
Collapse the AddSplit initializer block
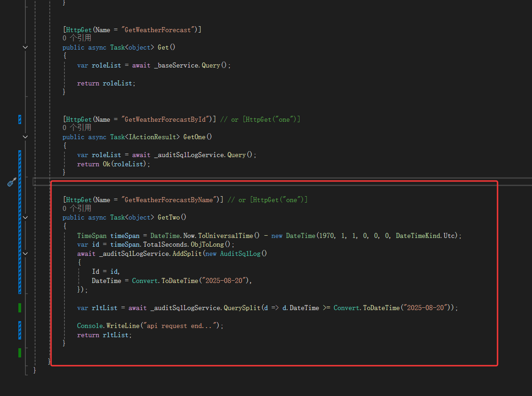25,254
